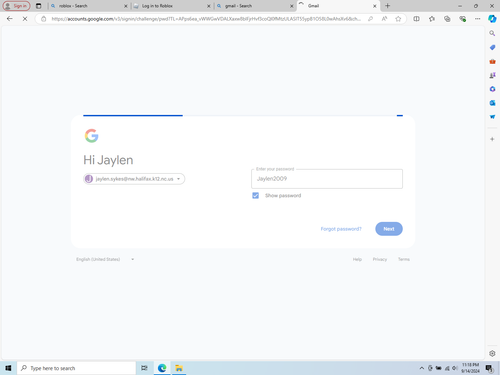The width and height of the screenshot is (500, 375).
Task: Open sidebar Microsoft 365 icon
Action: (492, 89)
